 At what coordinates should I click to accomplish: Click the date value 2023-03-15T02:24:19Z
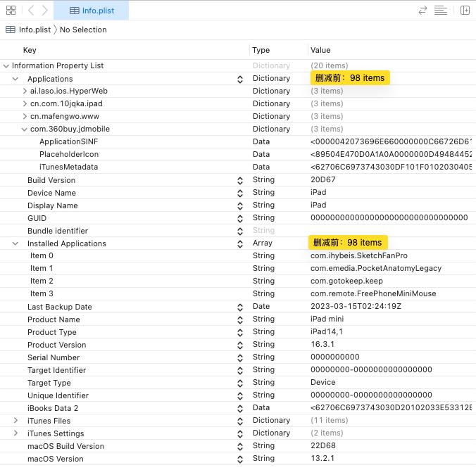coord(356,307)
